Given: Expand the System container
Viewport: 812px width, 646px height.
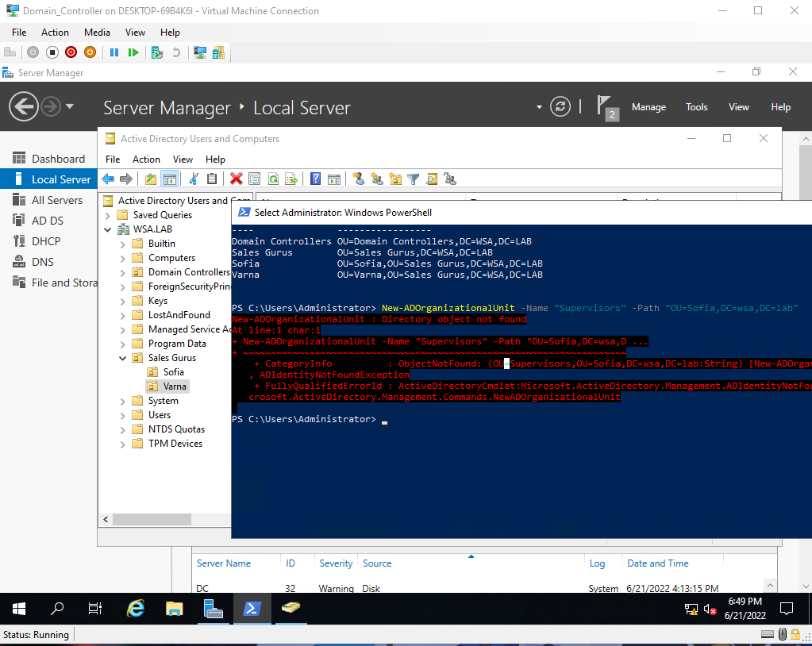Looking at the screenshot, I should click(123, 401).
